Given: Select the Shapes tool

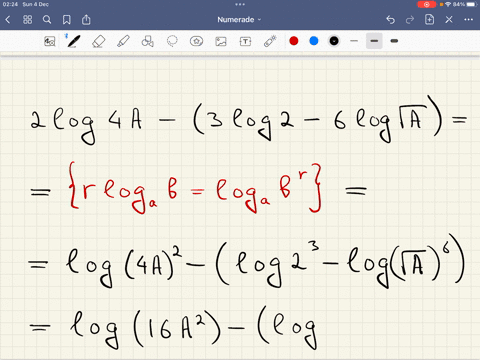Looking at the screenshot, I should [147, 41].
